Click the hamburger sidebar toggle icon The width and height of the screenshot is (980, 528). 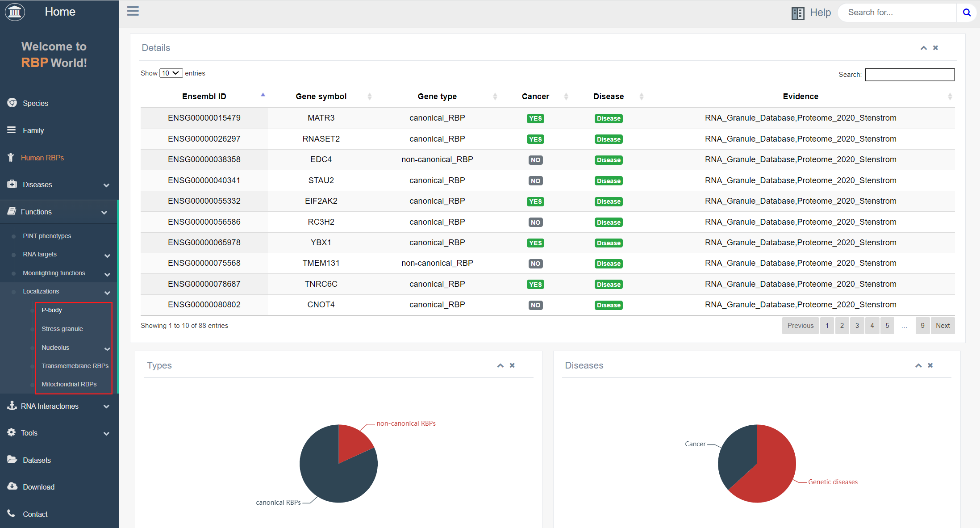(x=133, y=11)
